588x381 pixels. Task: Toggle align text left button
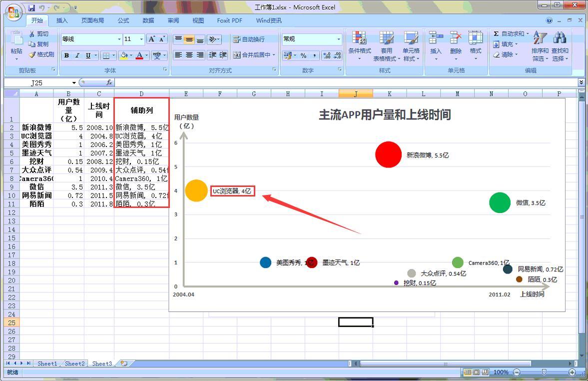coord(178,55)
